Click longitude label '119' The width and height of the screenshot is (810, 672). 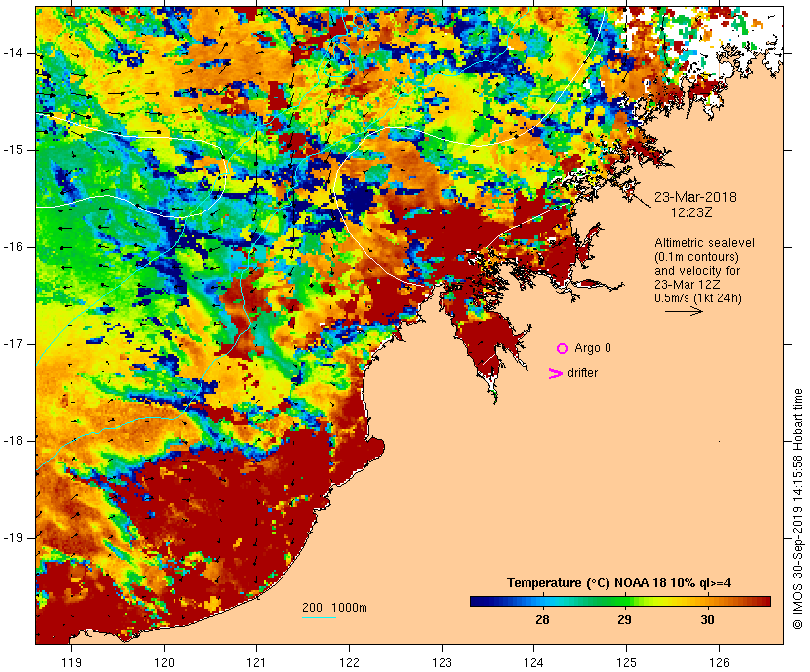pos(72,662)
